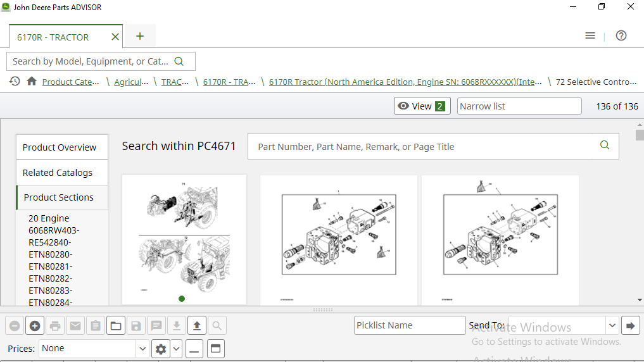Viewport: 644px width, 362px height.
Task: Open the 6170R - TRA... breadcrumb link
Action: (x=229, y=82)
